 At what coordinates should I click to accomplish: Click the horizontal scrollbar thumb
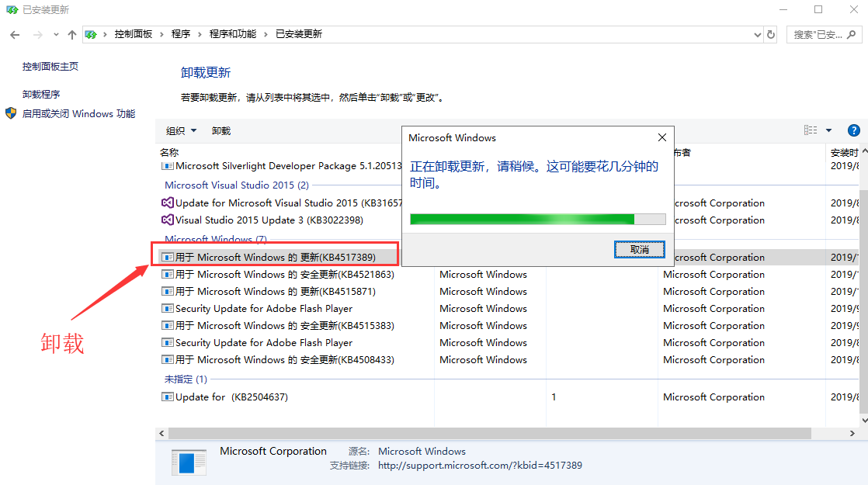[490, 434]
